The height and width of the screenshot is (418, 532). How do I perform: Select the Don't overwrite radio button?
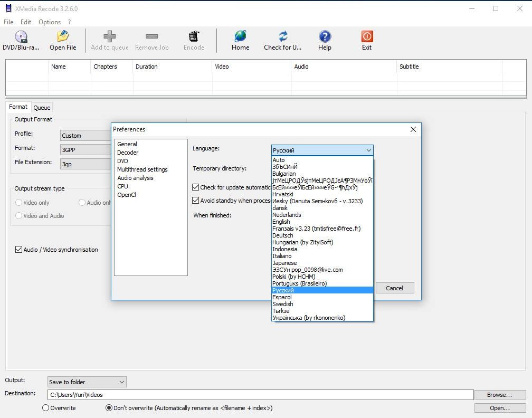tap(109, 408)
